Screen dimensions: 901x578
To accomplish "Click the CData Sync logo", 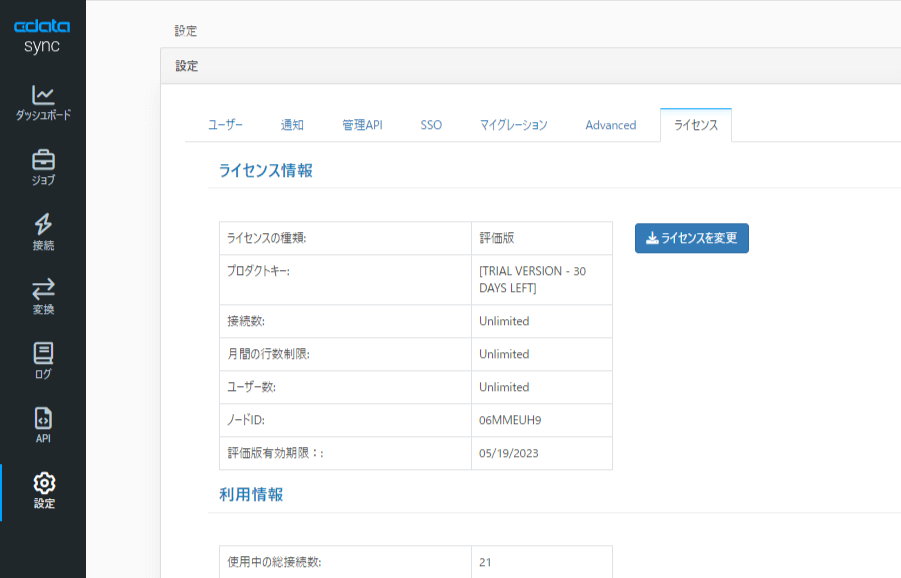I will point(42,36).
